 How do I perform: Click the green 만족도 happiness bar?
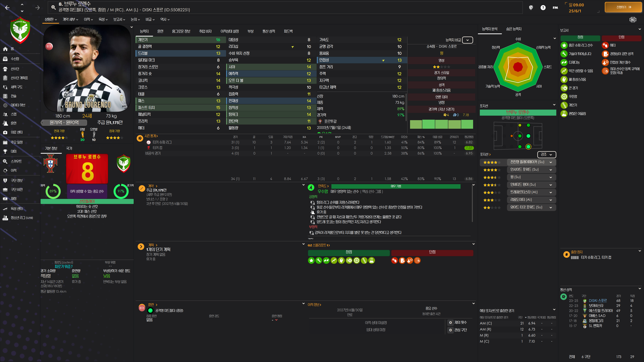click(395, 186)
